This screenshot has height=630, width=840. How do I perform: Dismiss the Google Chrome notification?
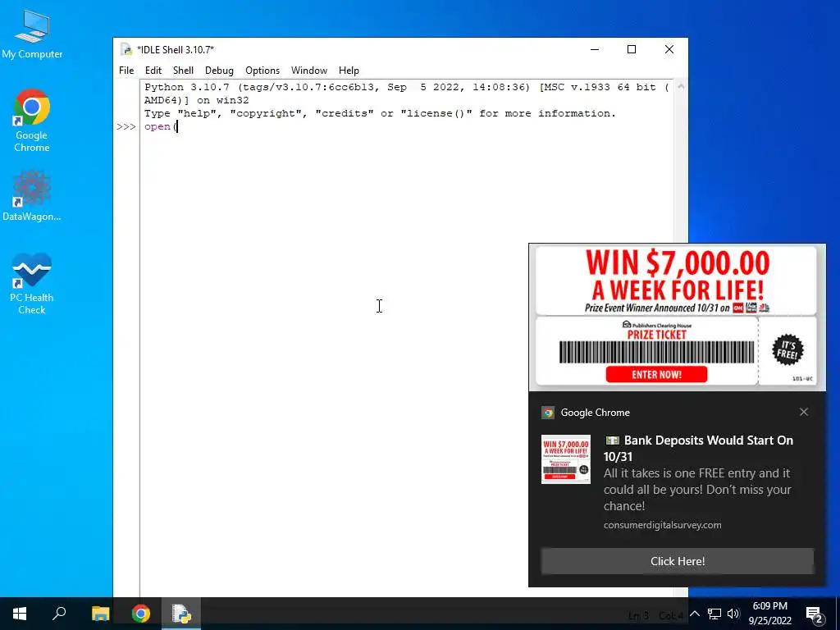pos(804,412)
